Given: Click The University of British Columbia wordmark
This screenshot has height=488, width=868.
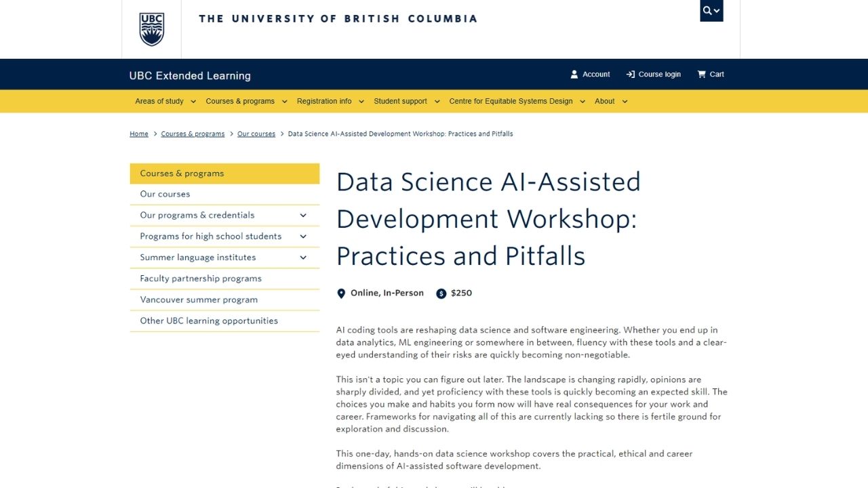Looking at the screenshot, I should click(338, 19).
